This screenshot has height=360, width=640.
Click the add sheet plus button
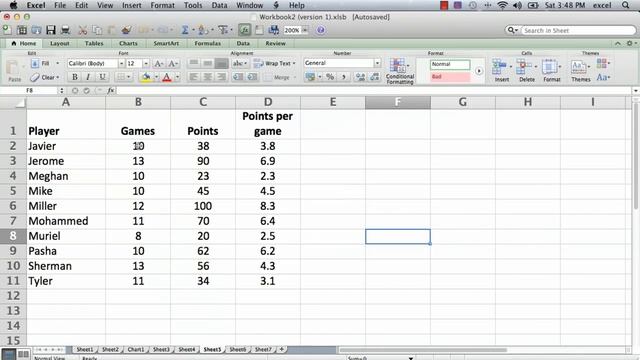click(281, 349)
